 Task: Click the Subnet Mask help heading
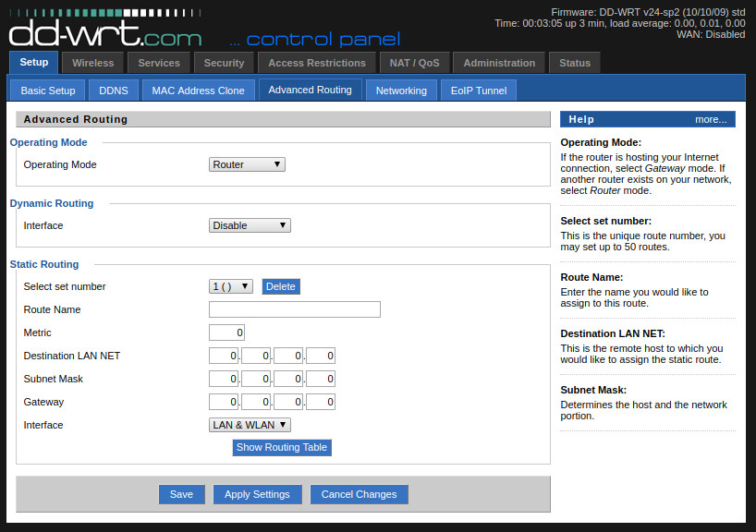pyautogui.click(x=593, y=390)
